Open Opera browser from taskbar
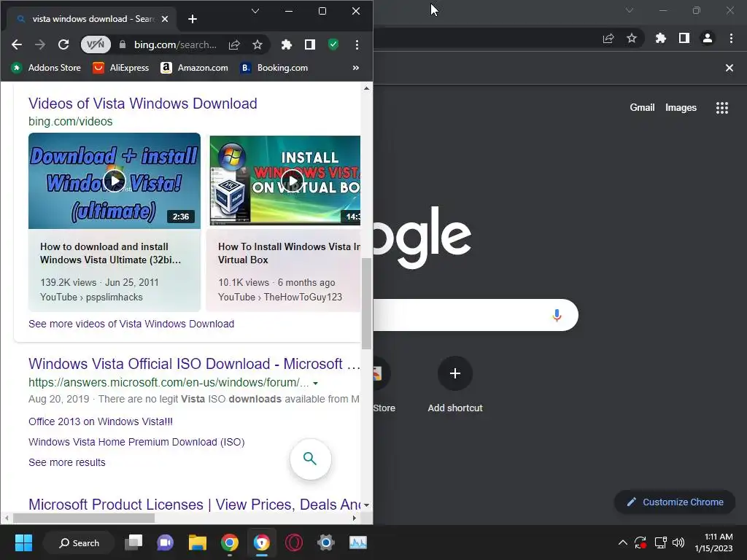The image size is (747, 560). point(294,542)
